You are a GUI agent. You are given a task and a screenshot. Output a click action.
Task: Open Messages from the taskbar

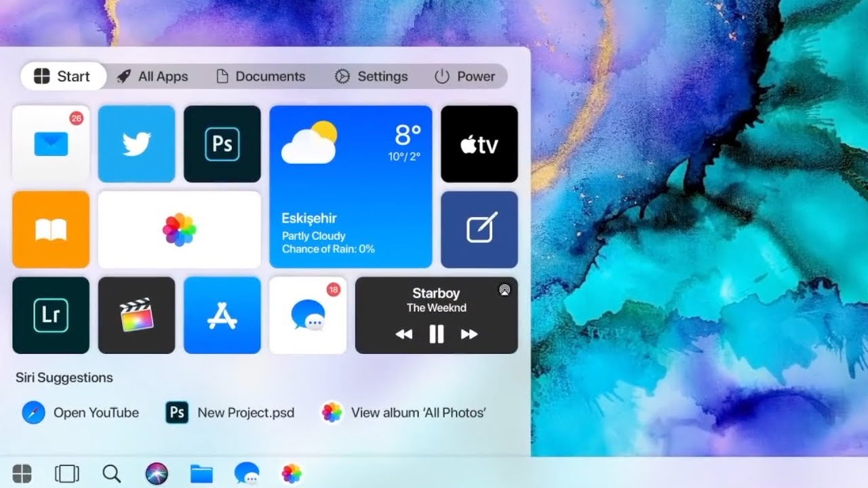[247, 473]
